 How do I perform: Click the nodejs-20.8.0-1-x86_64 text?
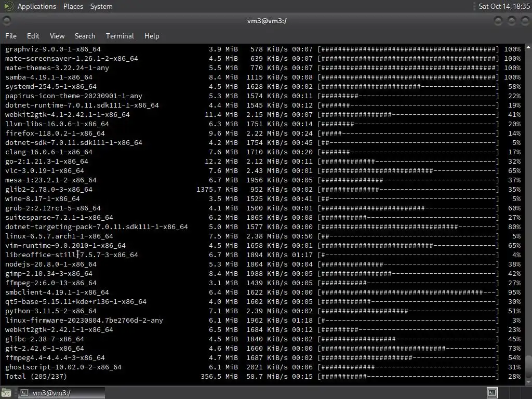point(51,264)
